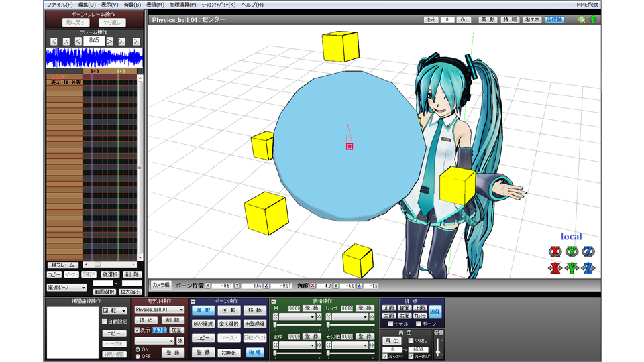The width and height of the screenshot is (644, 362).
Task: Click next eye morph (>>) arrow
Action: click(x=319, y=317)
